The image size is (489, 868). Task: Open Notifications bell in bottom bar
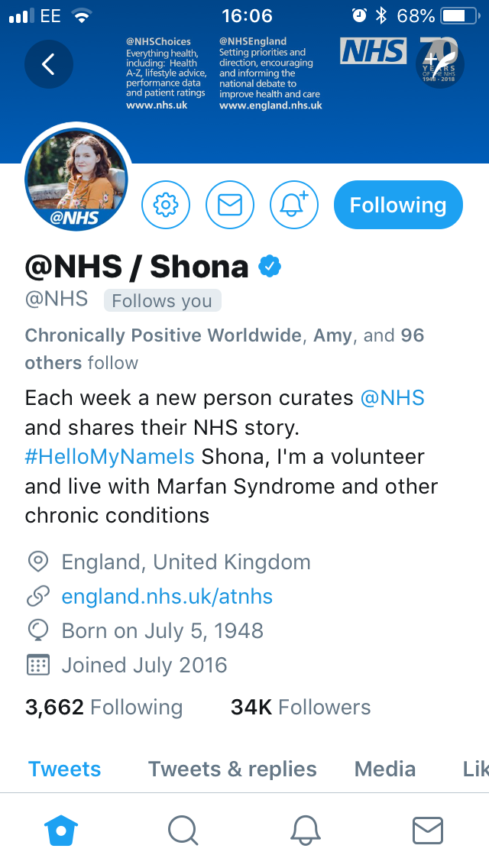coord(306,830)
